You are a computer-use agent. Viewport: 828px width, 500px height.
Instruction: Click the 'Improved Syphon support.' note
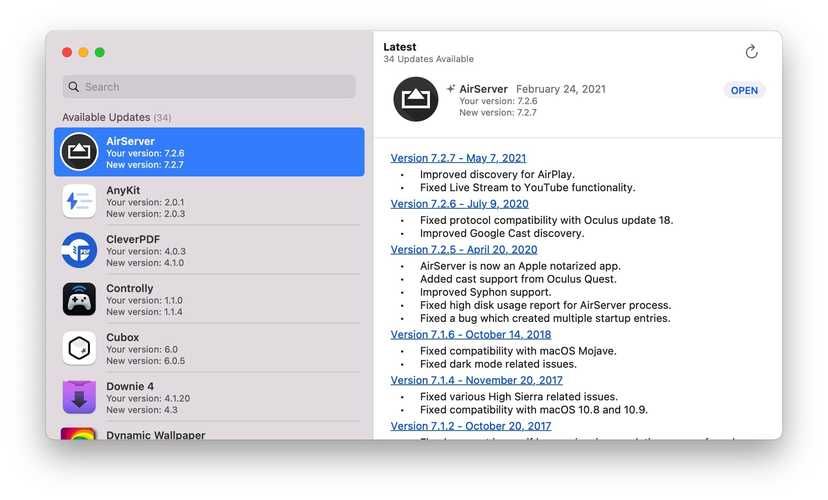click(485, 293)
